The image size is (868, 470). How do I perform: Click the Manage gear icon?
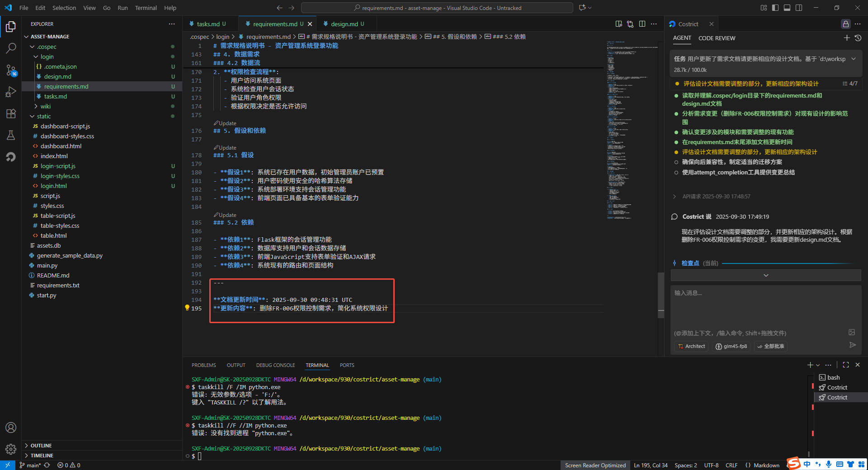pyautogui.click(x=11, y=449)
